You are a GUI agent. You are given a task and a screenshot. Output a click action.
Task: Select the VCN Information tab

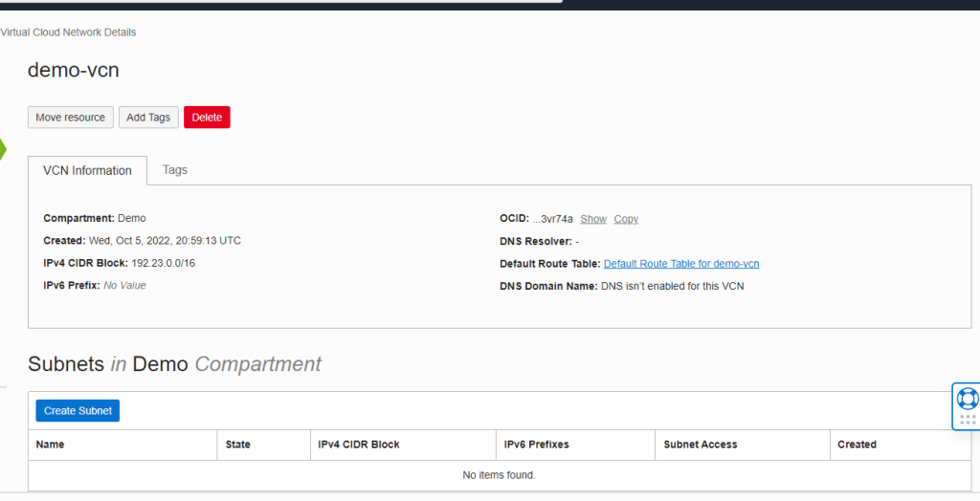tap(87, 171)
